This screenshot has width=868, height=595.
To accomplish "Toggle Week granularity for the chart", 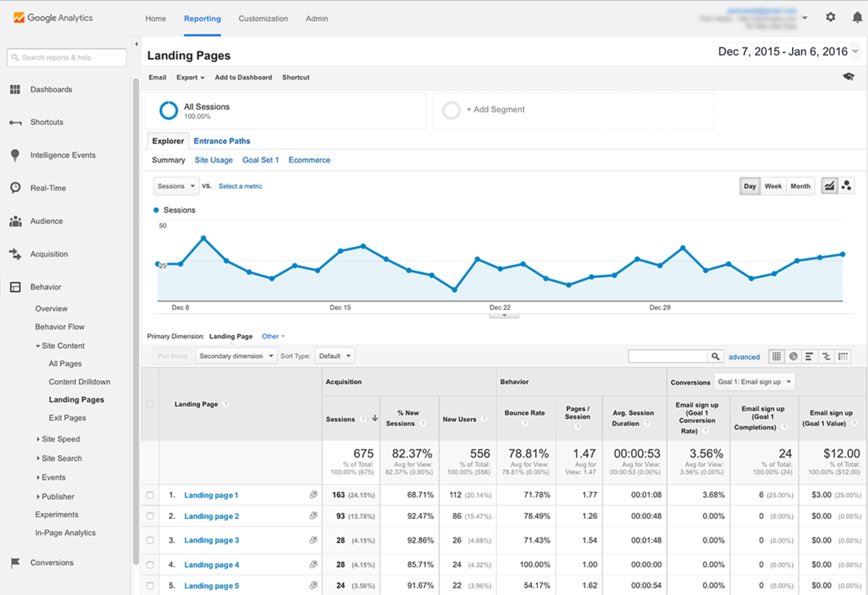I will 773,185.
